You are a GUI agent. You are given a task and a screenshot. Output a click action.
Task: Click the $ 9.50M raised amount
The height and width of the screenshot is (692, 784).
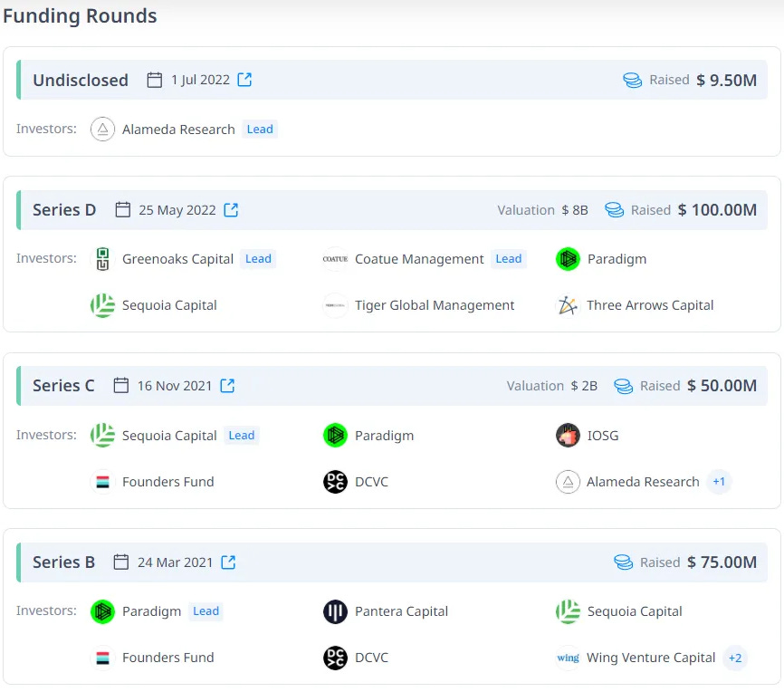tap(726, 81)
